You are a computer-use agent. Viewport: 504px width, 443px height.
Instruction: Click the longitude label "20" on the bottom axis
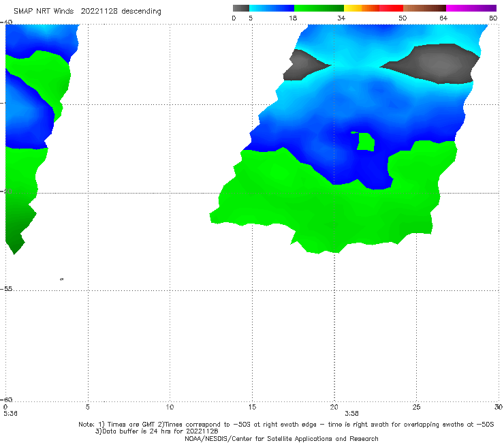(x=334, y=407)
